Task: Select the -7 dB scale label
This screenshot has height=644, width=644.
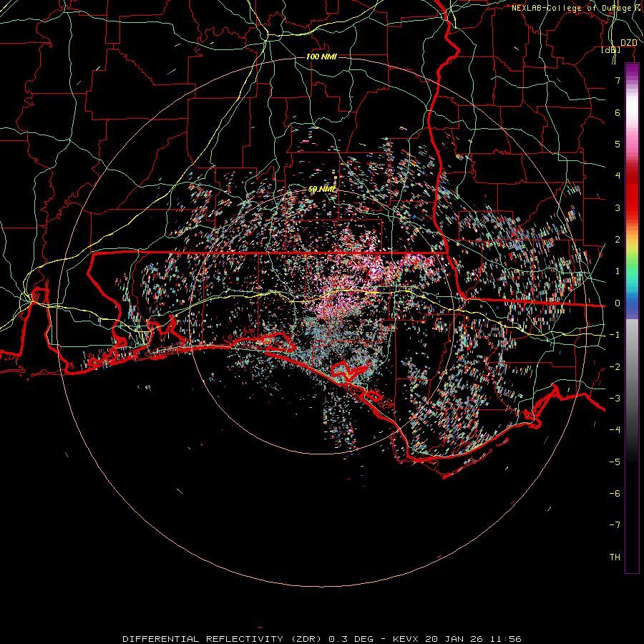Action: (x=615, y=525)
